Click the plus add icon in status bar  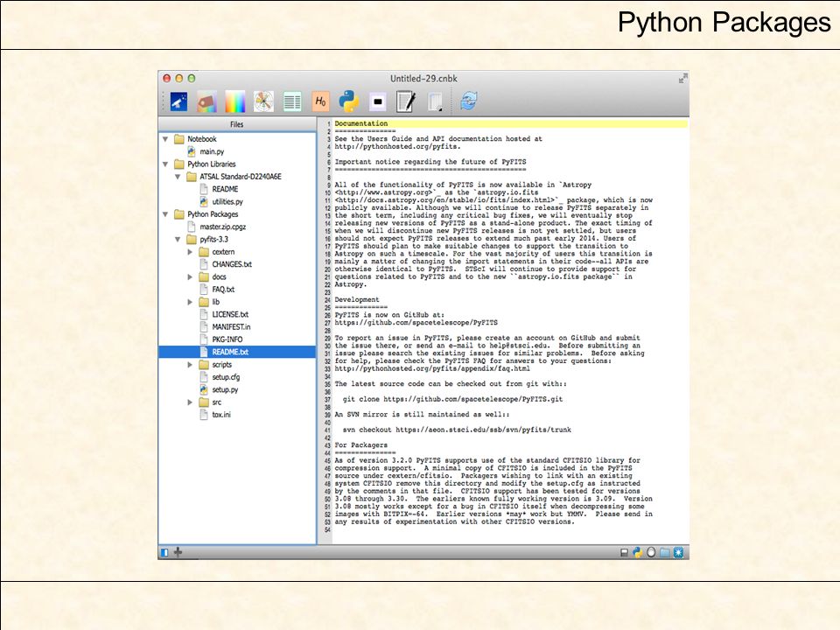click(178, 552)
